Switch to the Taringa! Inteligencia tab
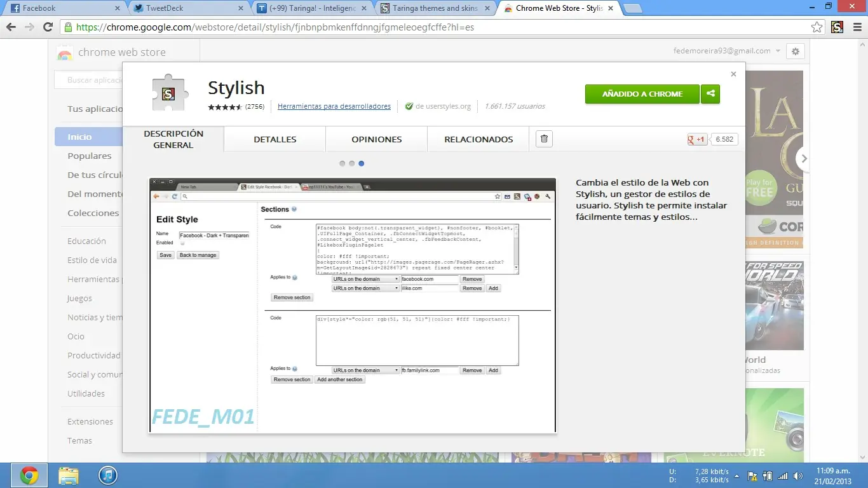 tap(311, 8)
